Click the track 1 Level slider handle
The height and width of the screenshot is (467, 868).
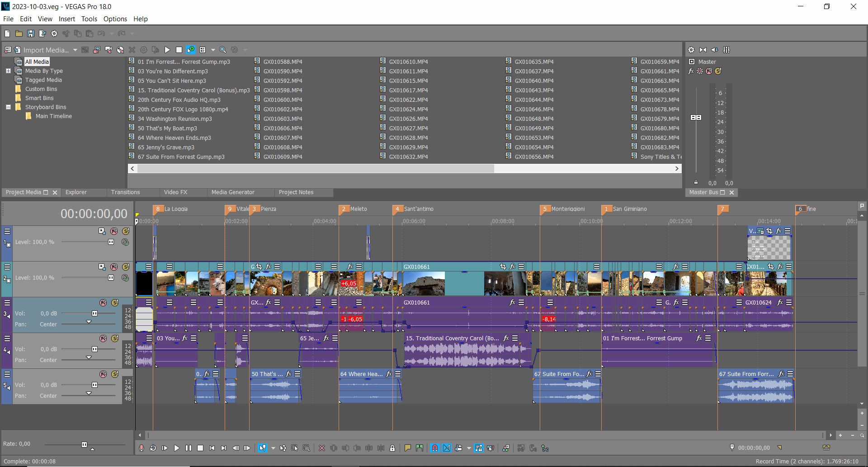111,242
